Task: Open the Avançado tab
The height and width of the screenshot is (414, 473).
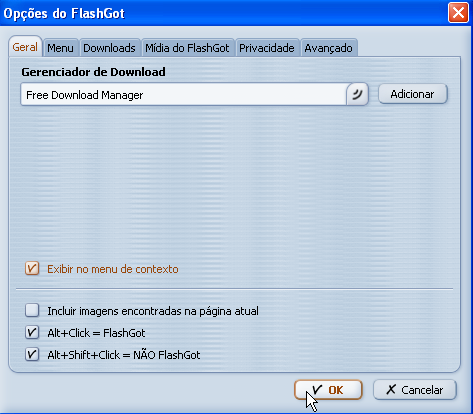Action: tap(328, 48)
